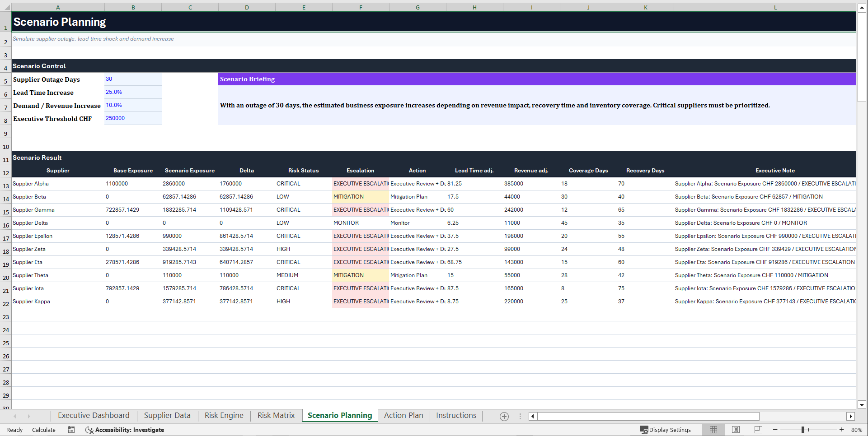Click horizontal scrollbar left arrow
The height and width of the screenshot is (436, 868).
[x=533, y=416]
